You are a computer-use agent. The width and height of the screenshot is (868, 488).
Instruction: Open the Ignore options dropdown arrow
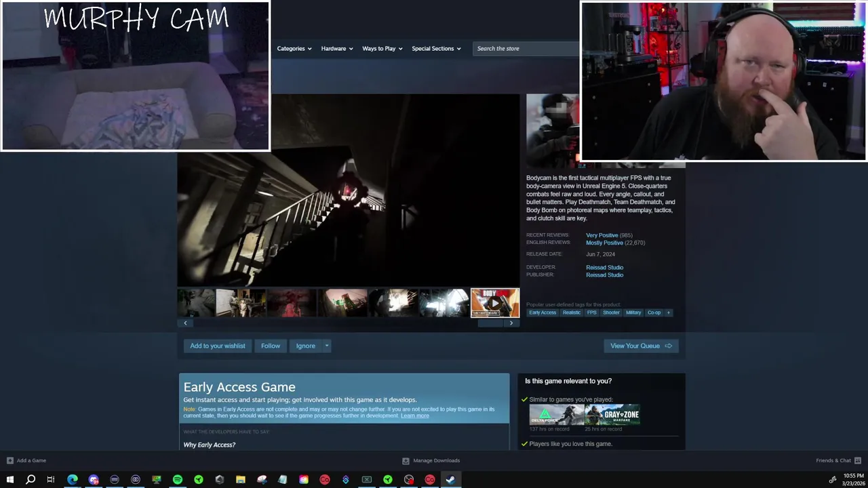click(326, 346)
